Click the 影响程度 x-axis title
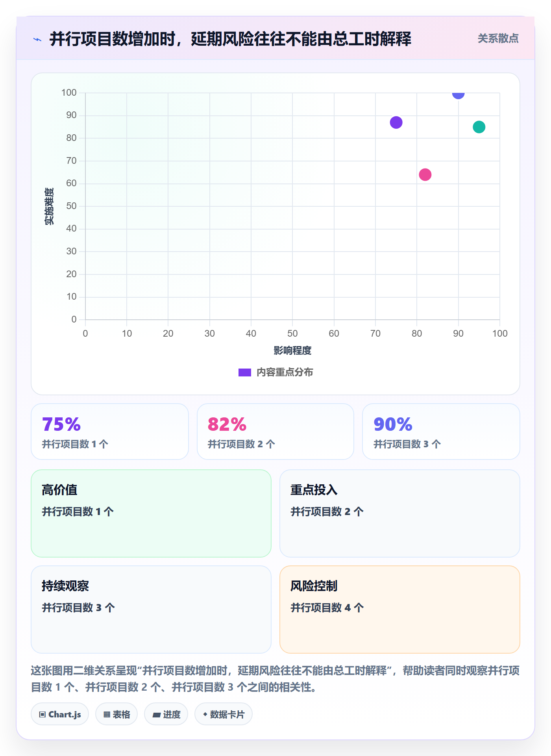Screen dimensions: 551x756 pyautogui.click(x=292, y=350)
